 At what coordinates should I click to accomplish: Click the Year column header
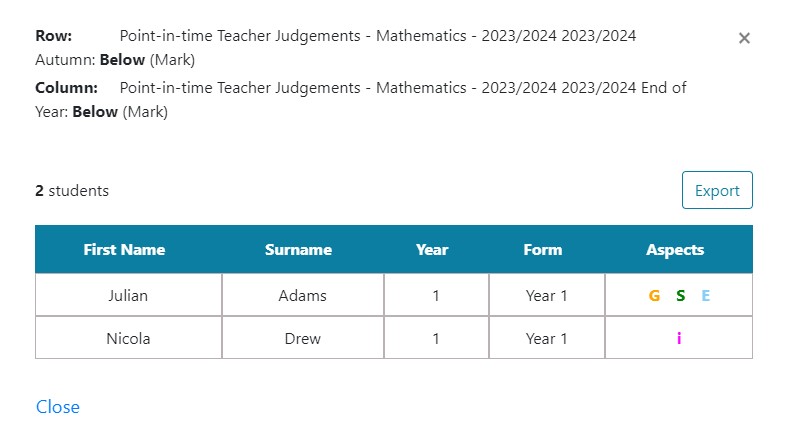click(x=432, y=249)
